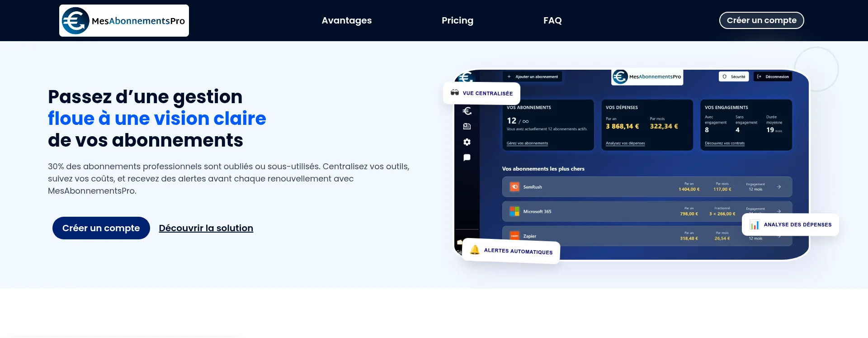Click the Vue Centralisée badge text
Viewport: 868px width, 338px height.
point(488,93)
